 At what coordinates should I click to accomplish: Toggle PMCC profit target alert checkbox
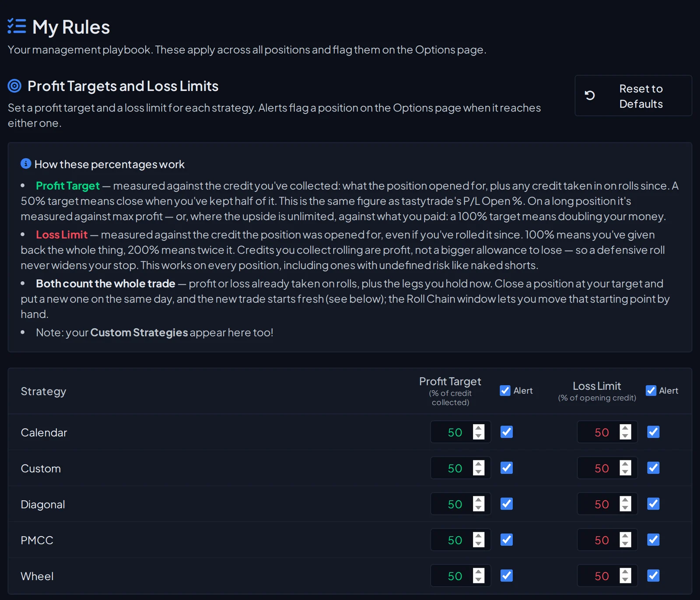(507, 540)
